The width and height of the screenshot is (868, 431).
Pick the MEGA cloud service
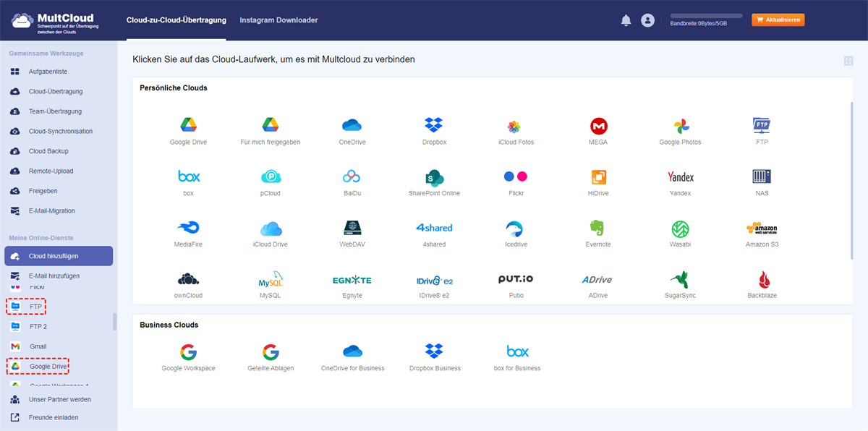598,131
